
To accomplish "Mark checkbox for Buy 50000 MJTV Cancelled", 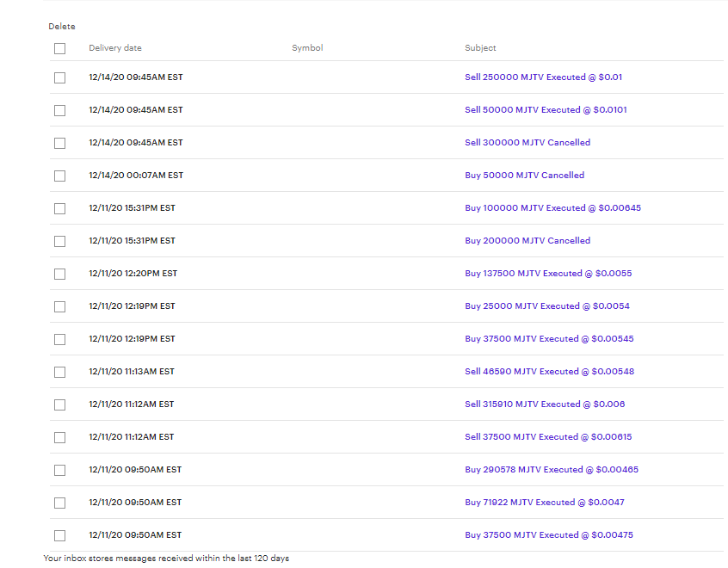I will pos(59,176).
